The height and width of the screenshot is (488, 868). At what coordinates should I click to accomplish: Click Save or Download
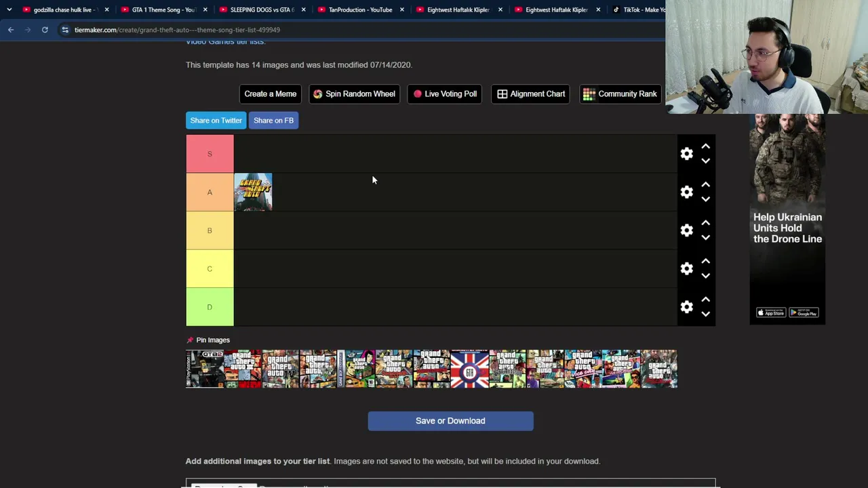[450, 421]
